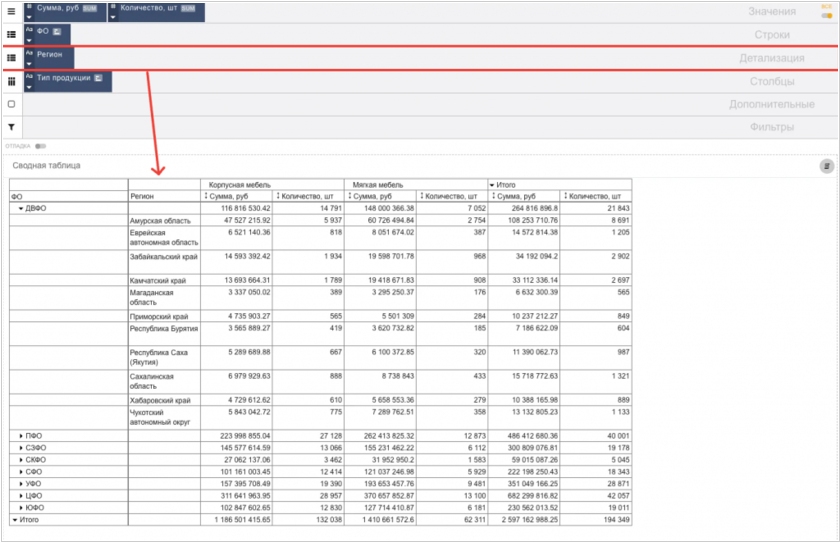Viewport: 840px width, 542px height.
Task: Toggle the ОТЛАДКА debug switch
Action: coord(40,146)
